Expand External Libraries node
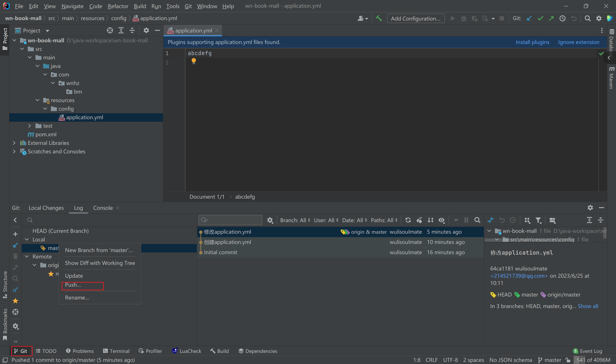 14,143
